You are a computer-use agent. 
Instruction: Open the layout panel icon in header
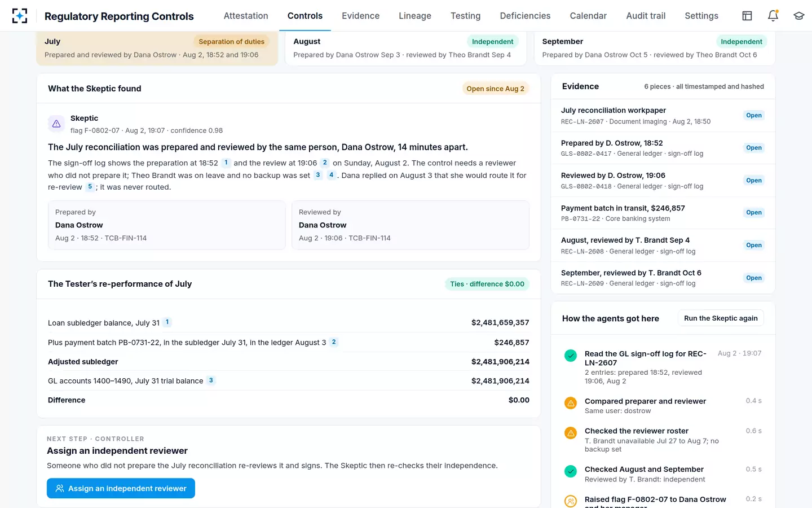click(x=747, y=16)
